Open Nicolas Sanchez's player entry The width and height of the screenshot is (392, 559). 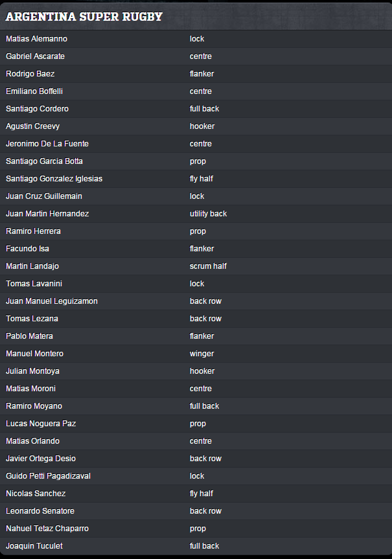[36, 494]
